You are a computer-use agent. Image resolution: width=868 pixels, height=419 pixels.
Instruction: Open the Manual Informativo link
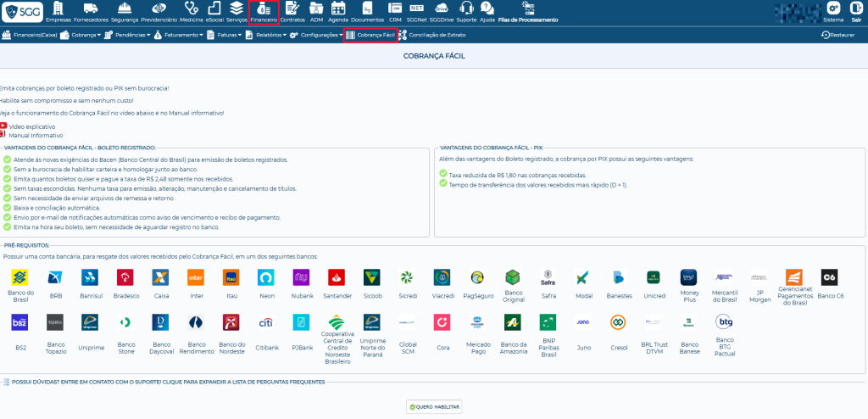point(35,135)
